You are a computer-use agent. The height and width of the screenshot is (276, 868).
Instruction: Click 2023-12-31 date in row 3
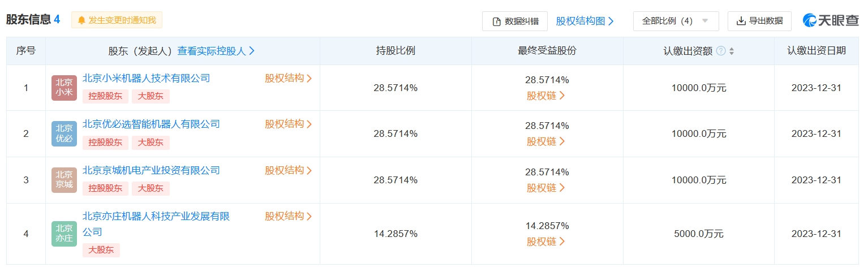click(817, 180)
